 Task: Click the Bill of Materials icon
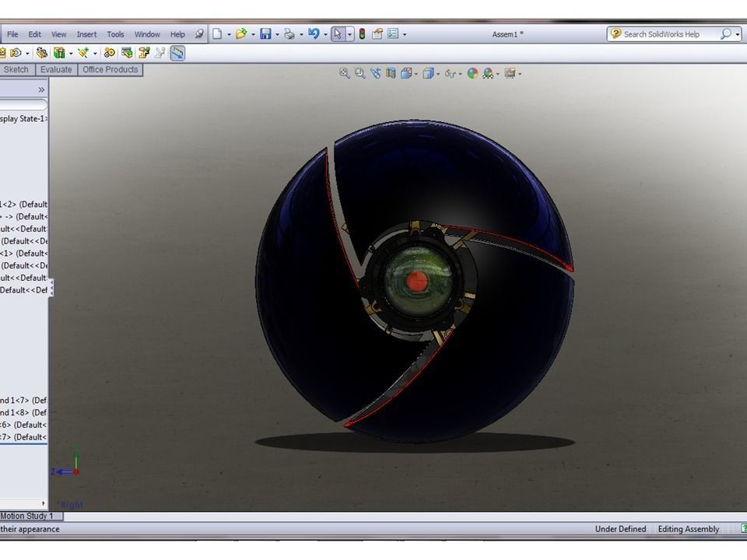pyautogui.click(x=127, y=53)
